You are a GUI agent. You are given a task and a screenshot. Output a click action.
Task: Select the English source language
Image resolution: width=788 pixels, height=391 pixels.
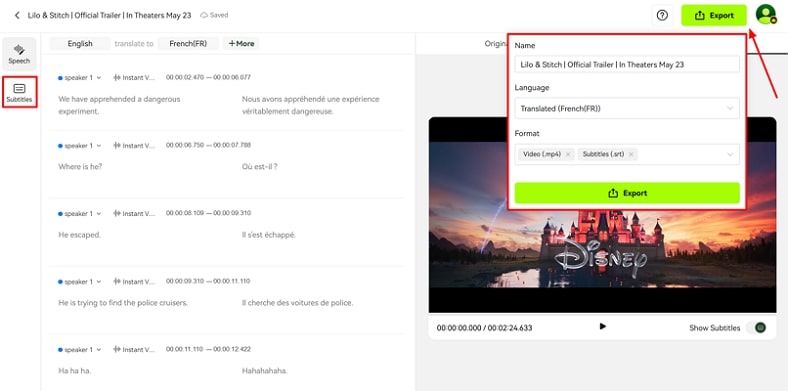pos(80,44)
